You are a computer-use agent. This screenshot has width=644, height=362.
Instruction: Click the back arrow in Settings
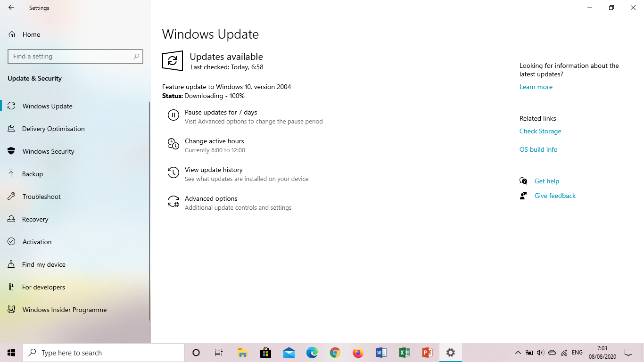coord(11,8)
